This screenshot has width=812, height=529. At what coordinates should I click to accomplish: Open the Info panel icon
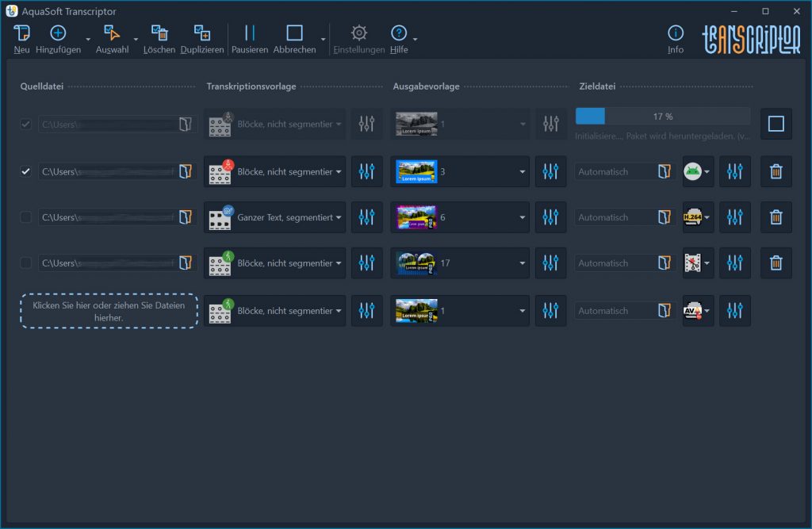pyautogui.click(x=676, y=34)
